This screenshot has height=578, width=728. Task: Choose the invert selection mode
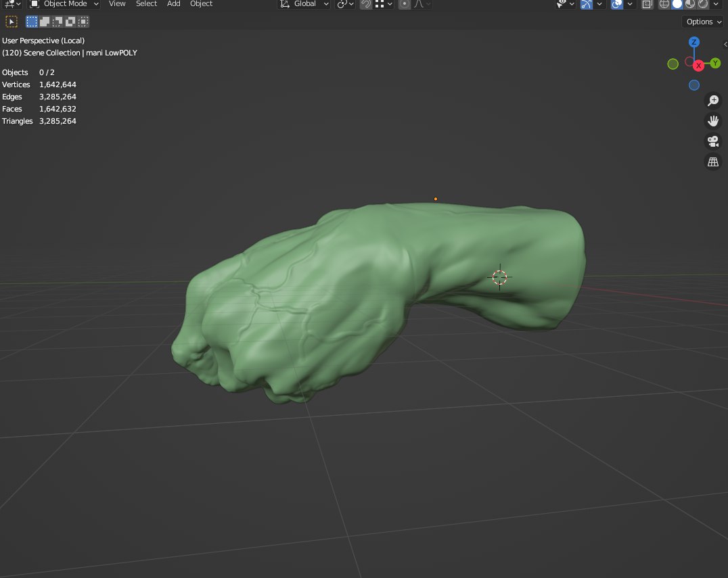70,22
